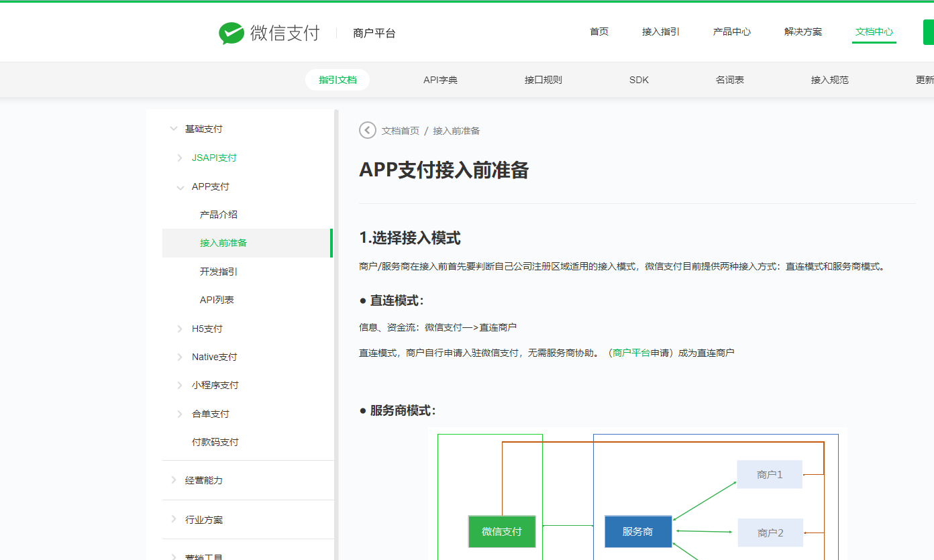Open 付款码支付 in the sidebar
Screen dimensions: 934x560
coord(215,442)
